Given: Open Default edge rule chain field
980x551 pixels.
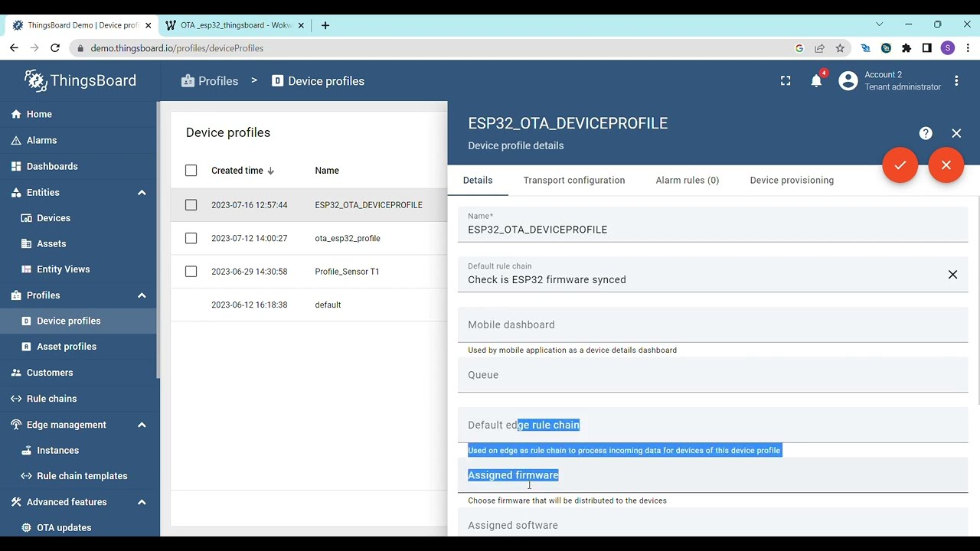Looking at the screenshot, I should pyautogui.click(x=713, y=425).
